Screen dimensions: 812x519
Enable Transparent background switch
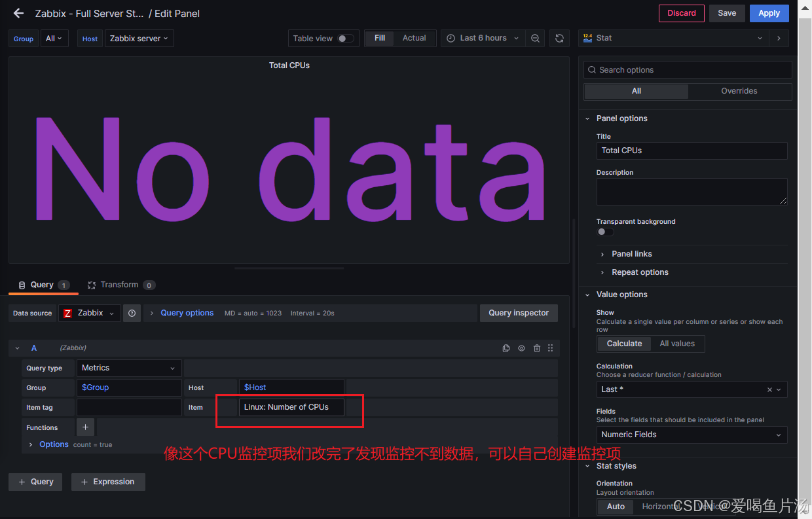coord(605,232)
